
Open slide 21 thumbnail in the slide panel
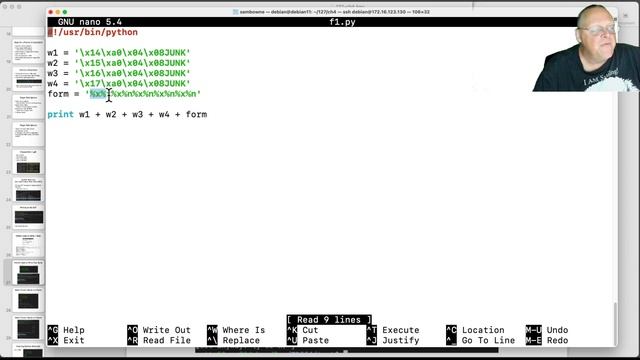(x=28, y=107)
